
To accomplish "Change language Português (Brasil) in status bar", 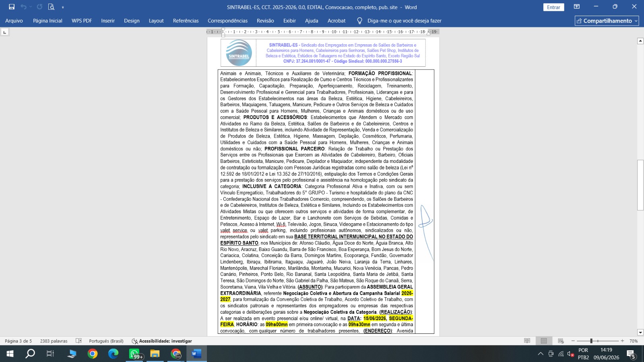I will [106, 341].
